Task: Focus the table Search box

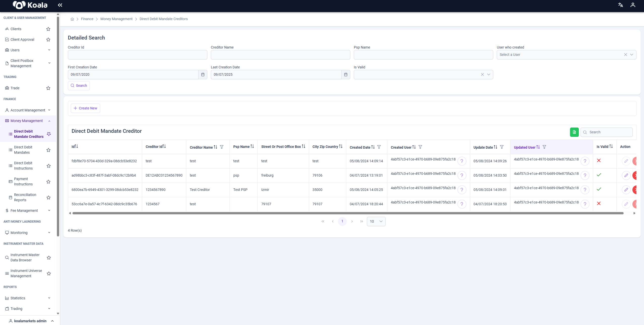Action: click(607, 132)
